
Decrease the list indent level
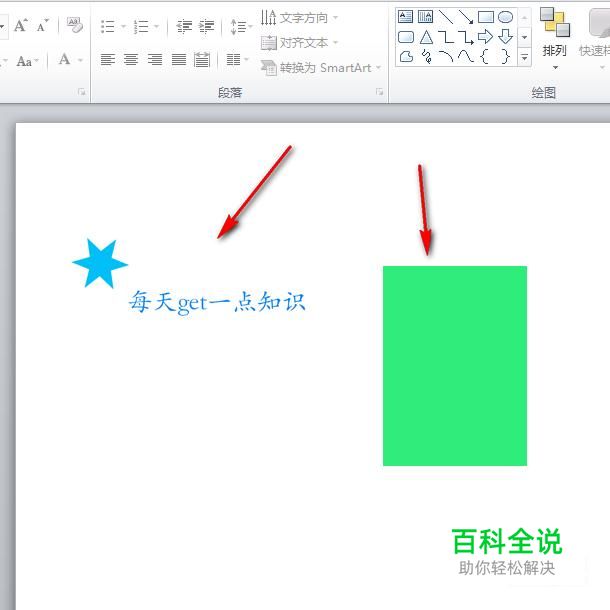pos(184,26)
